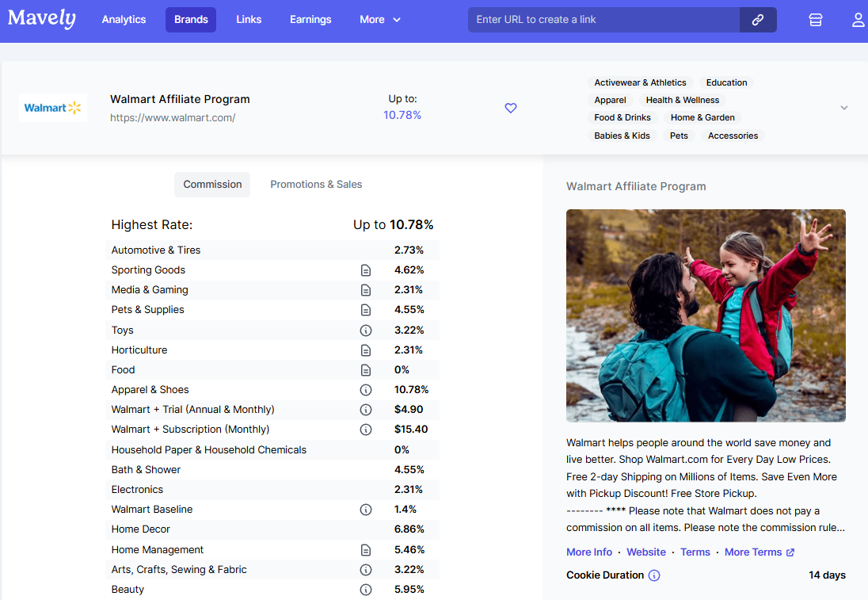Open the https://www.walmart.com/ link
Viewport: 868px width, 600px height.
(173, 117)
